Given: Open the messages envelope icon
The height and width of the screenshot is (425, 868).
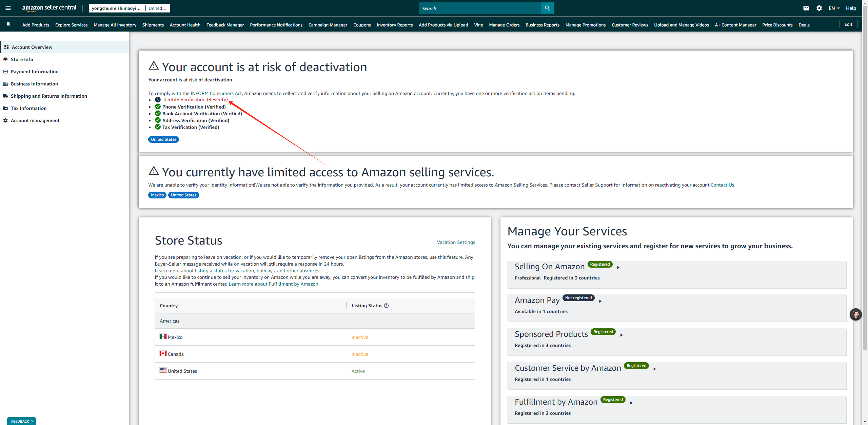Looking at the screenshot, I should (806, 8).
